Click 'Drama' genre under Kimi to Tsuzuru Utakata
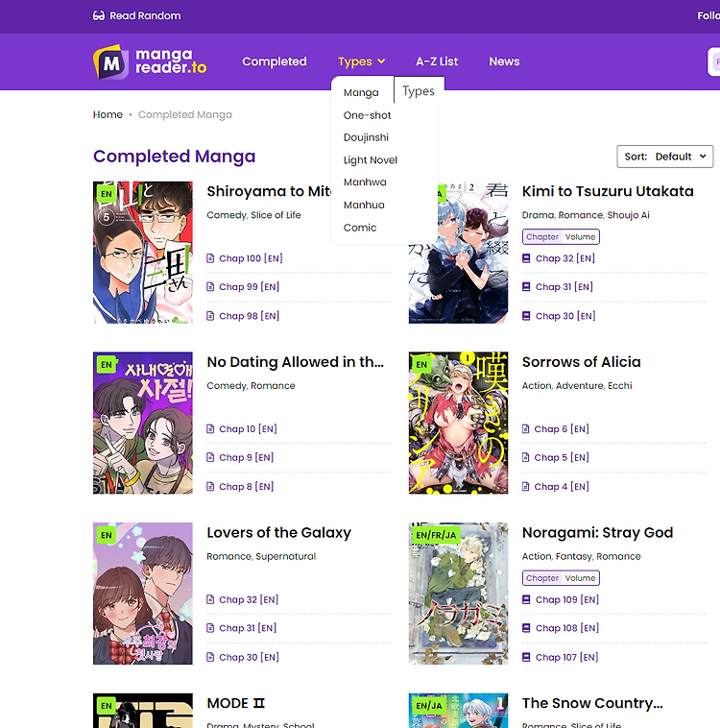The width and height of the screenshot is (720, 728). (x=538, y=215)
